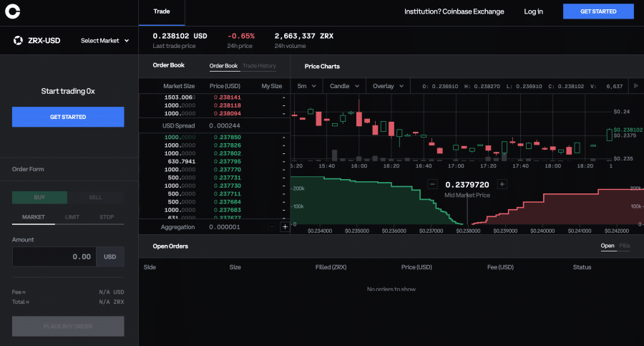Toggle to BUY side
The height and width of the screenshot is (346, 644).
(39, 198)
